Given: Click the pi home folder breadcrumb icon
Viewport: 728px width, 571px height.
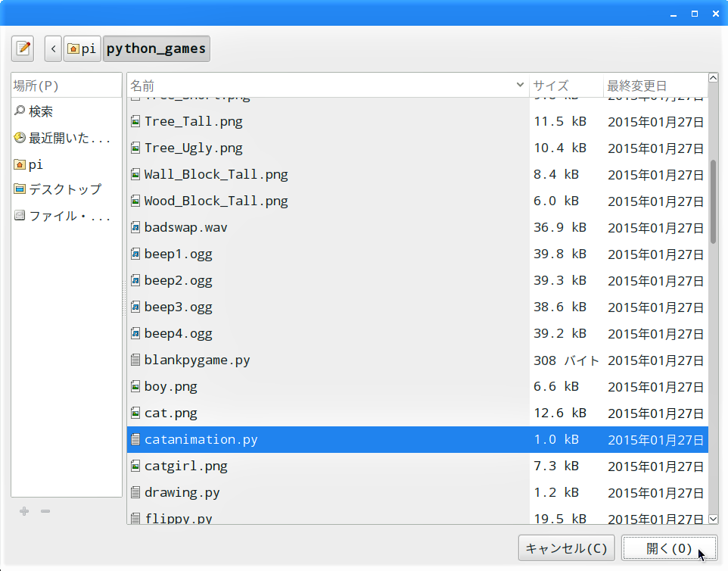Looking at the screenshot, I should tap(73, 48).
